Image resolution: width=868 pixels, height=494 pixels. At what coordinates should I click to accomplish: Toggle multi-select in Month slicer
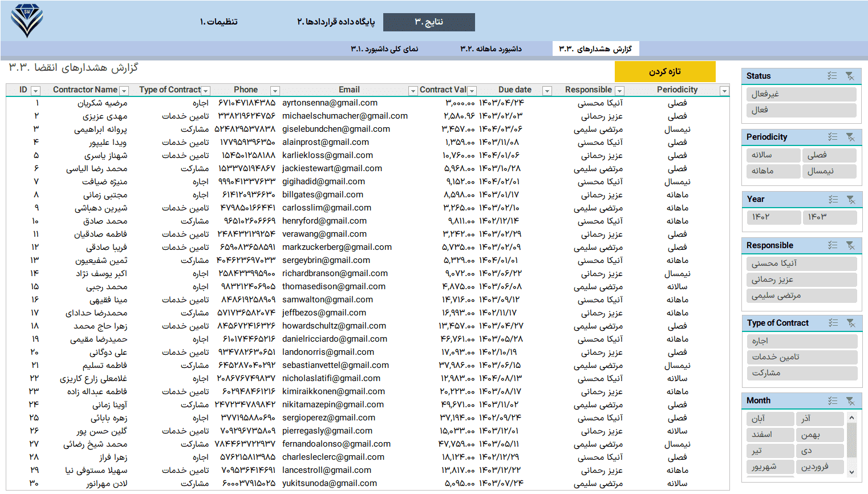[833, 400]
